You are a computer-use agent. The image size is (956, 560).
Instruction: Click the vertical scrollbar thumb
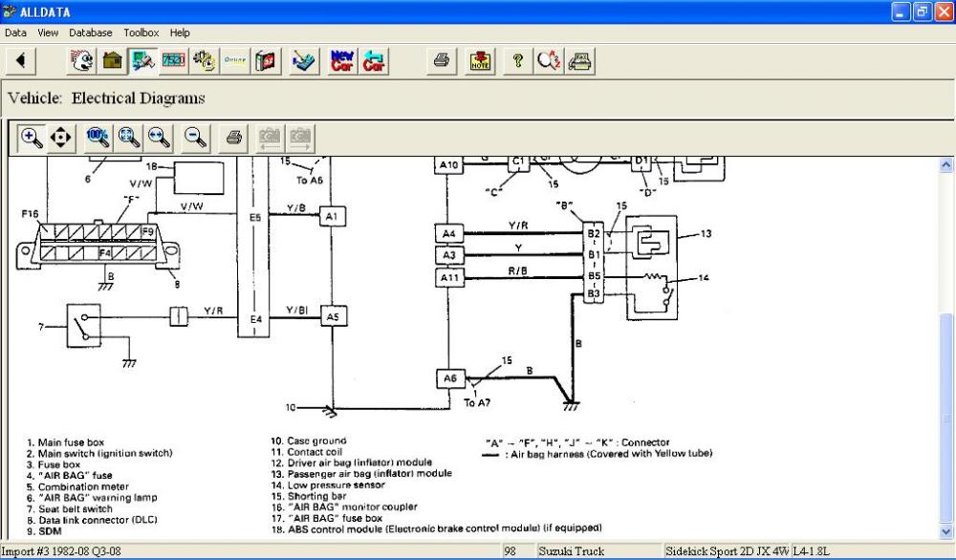tap(946, 419)
